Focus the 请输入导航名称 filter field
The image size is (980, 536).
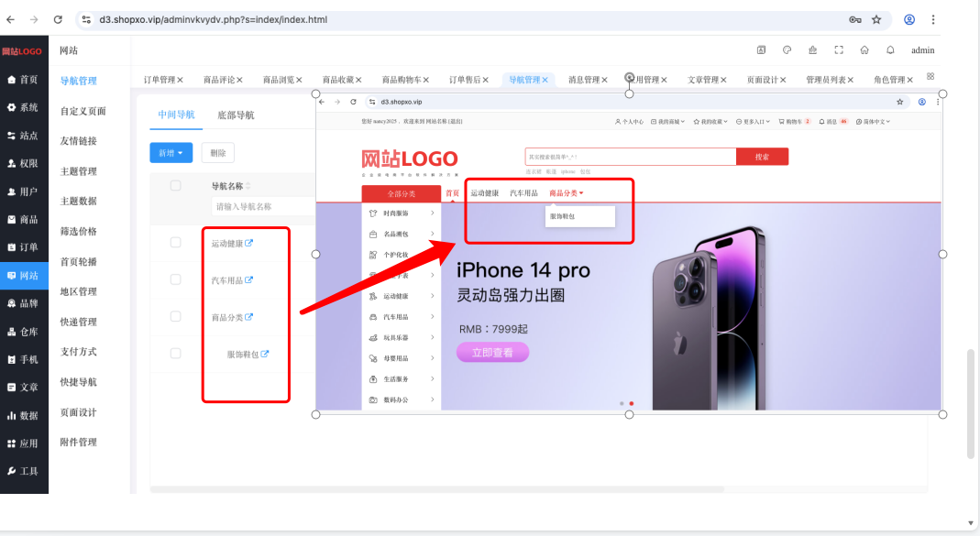pyautogui.click(x=262, y=207)
